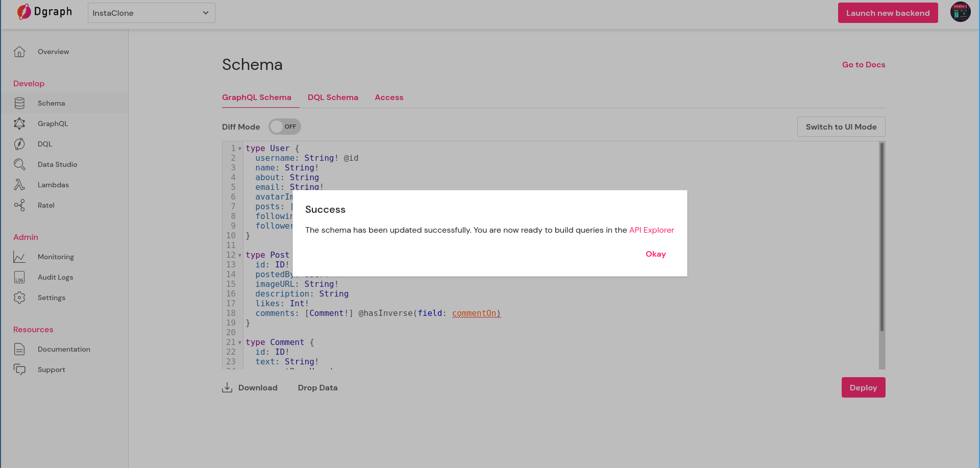The height and width of the screenshot is (468, 980).
Task: Dismiss the Success dialog with Okay
Action: coord(655,254)
